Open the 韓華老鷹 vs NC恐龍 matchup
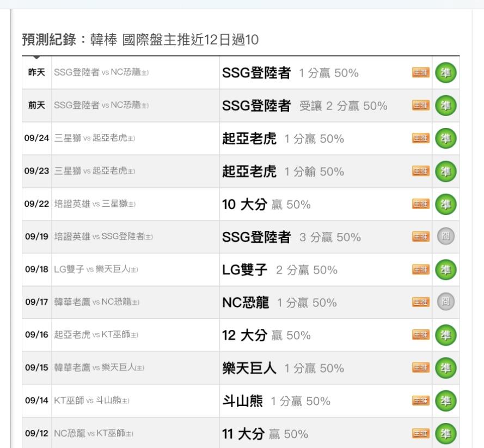 coord(96,302)
